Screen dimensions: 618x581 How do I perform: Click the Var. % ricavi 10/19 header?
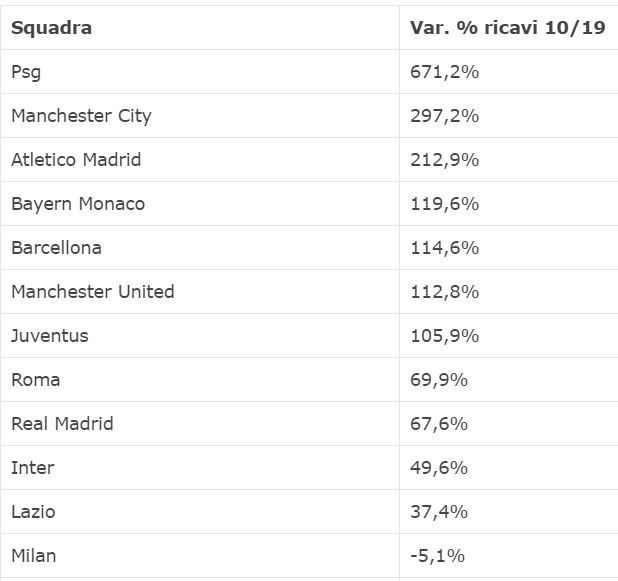point(507,28)
